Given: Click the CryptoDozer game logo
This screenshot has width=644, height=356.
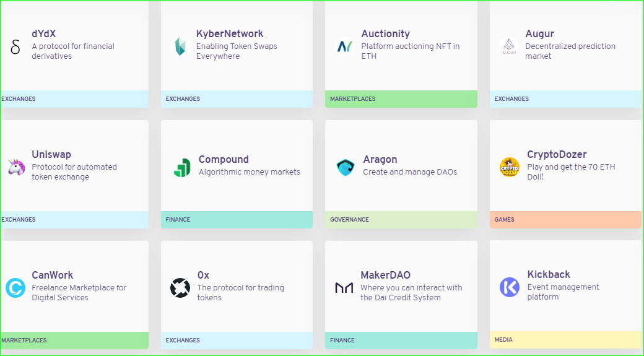Looking at the screenshot, I should coord(509,167).
